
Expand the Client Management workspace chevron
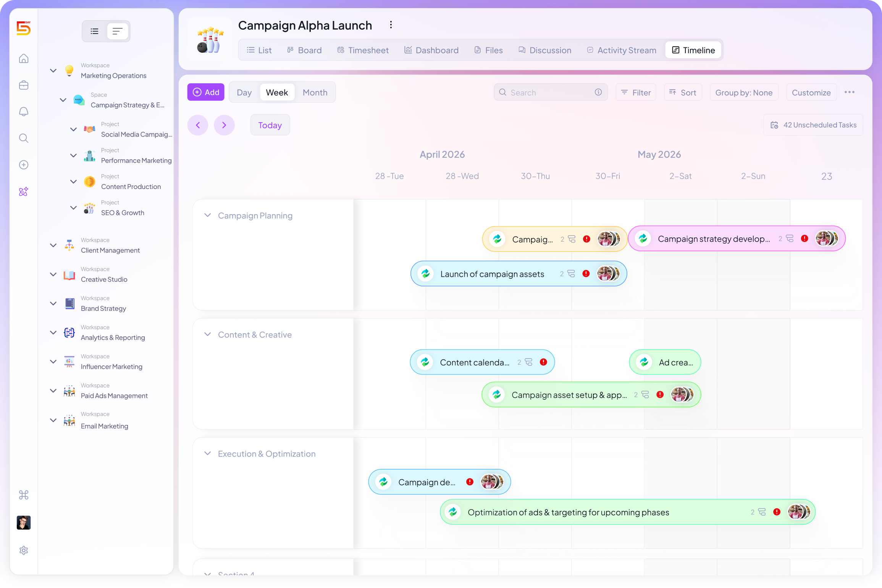53,245
